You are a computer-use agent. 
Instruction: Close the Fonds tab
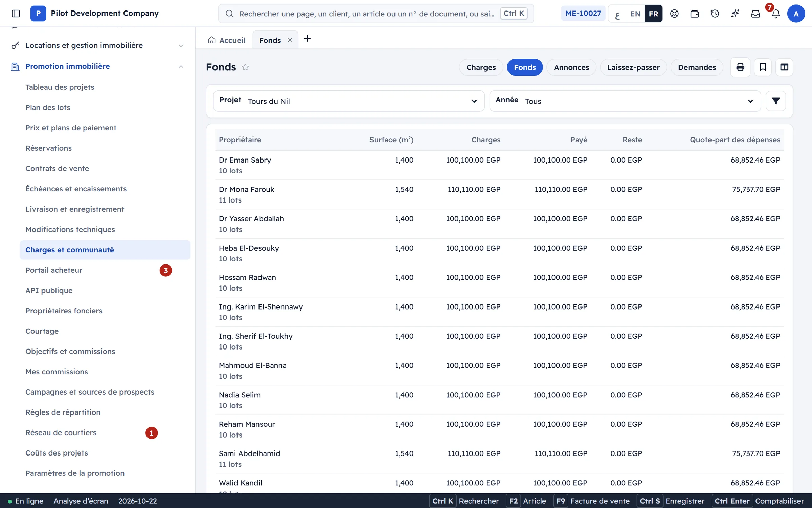290,40
